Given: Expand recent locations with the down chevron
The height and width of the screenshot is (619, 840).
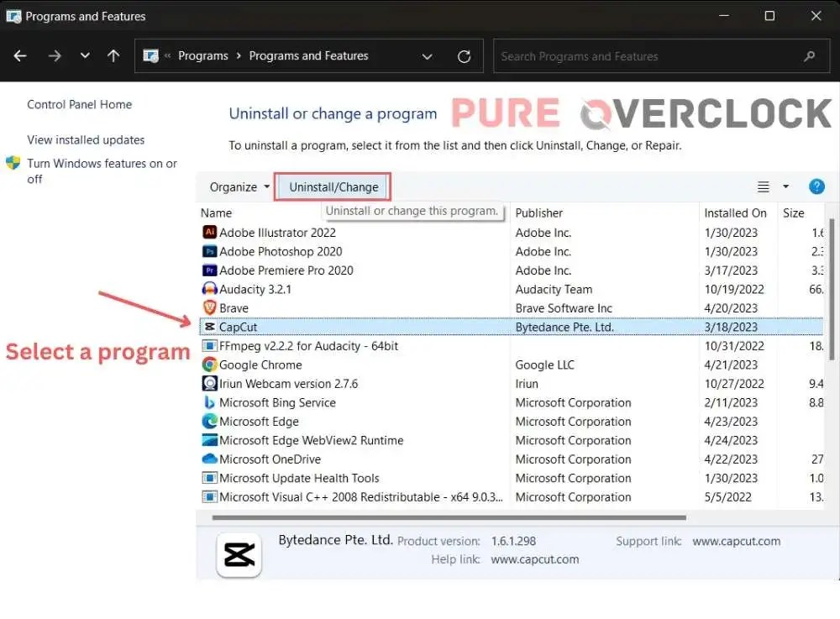Looking at the screenshot, I should [x=84, y=55].
